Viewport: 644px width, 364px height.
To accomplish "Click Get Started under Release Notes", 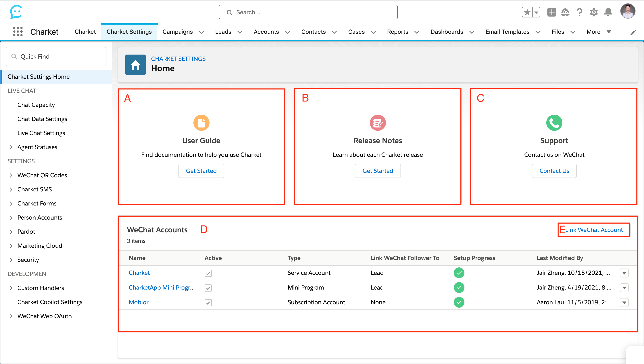I will coord(378,171).
